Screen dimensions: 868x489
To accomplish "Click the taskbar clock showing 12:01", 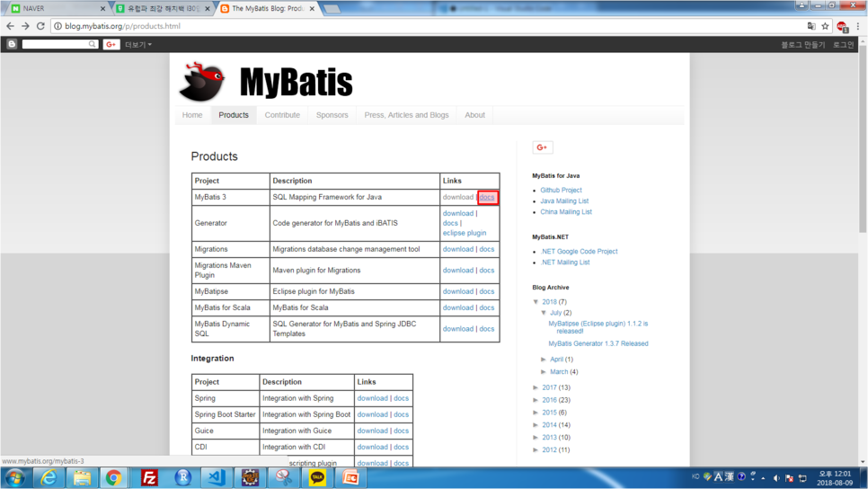I will coord(835,478).
